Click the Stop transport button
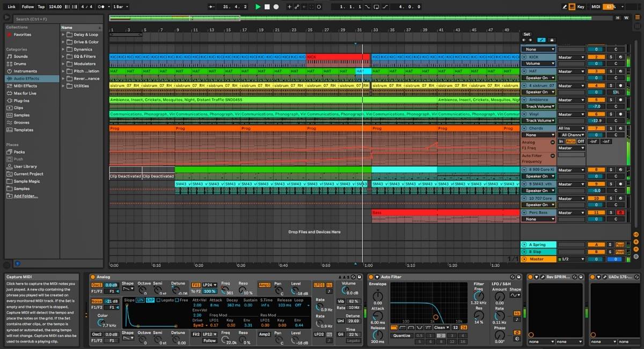The width and height of the screenshot is (644, 349). (x=267, y=6)
